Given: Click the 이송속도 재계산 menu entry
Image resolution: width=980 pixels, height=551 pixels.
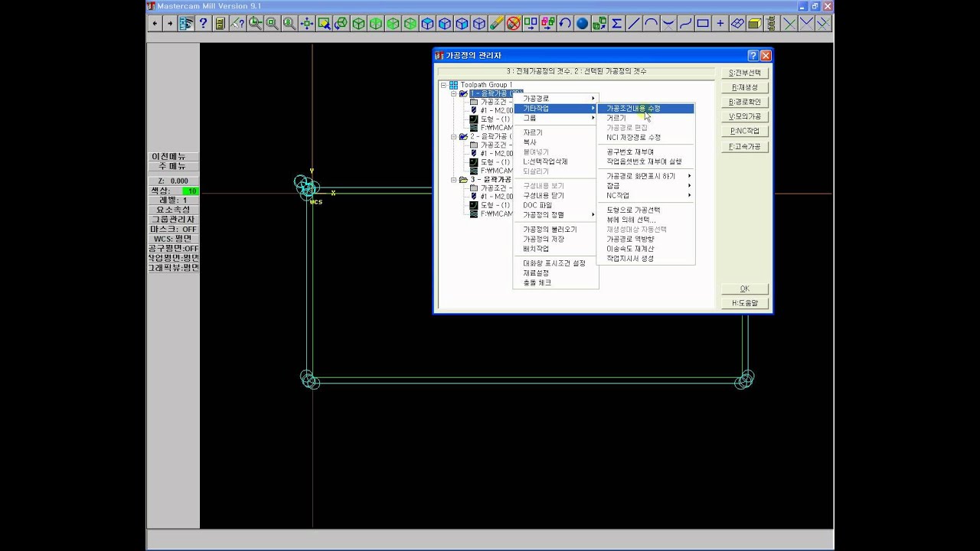Looking at the screenshot, I should 645,249.
